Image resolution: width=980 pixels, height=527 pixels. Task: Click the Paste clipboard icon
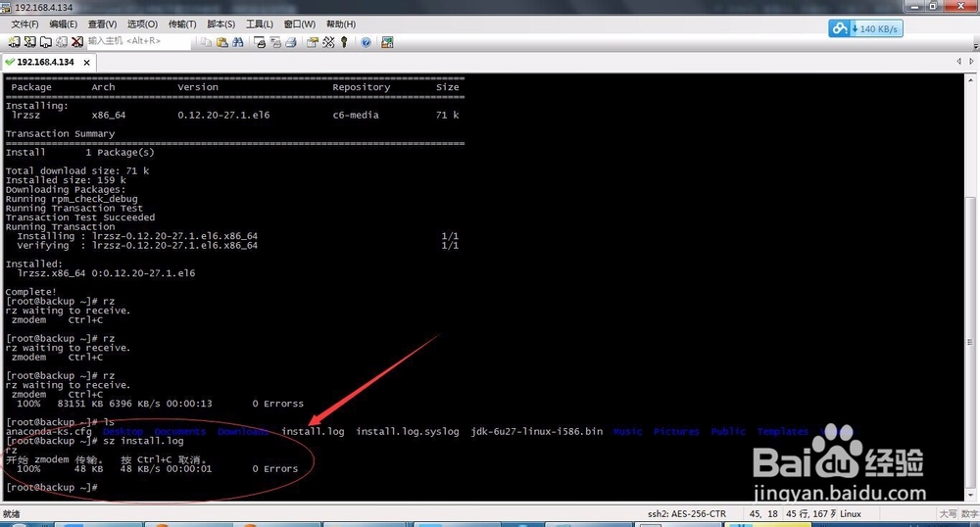[x=221, y=42]
